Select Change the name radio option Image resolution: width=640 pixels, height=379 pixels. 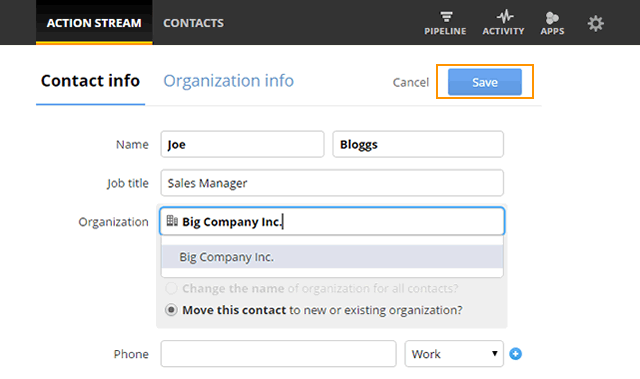171,288
